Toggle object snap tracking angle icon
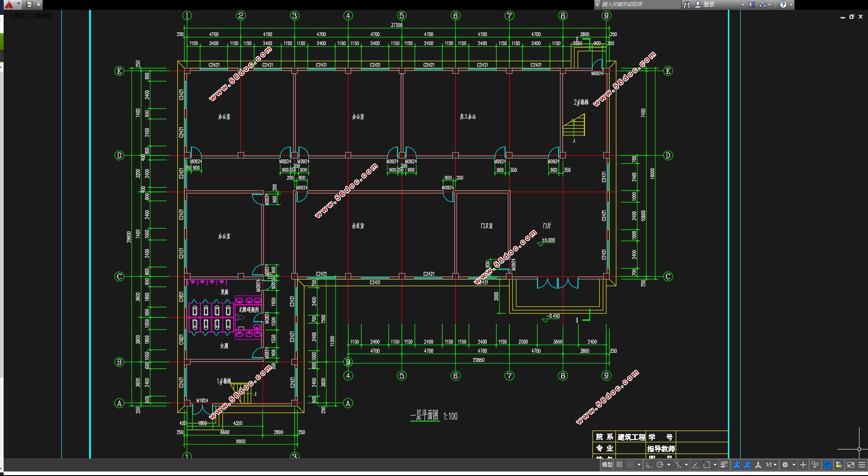Viewport: 868px width, 476px height. point(695,465)
